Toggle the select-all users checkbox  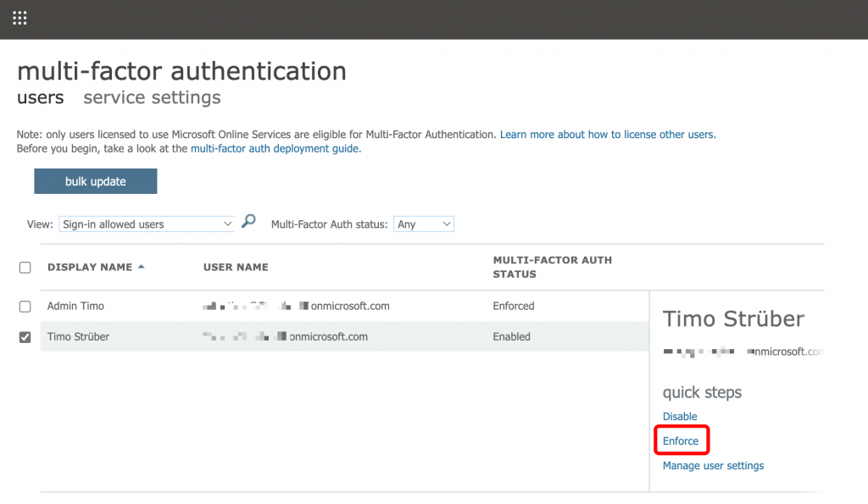coord(25,268)
